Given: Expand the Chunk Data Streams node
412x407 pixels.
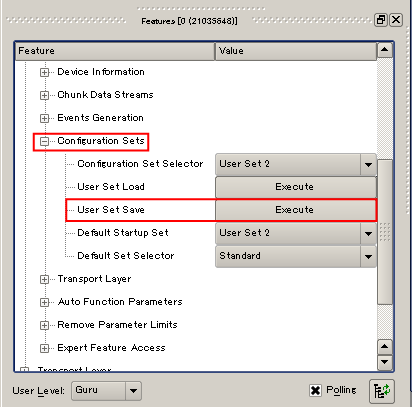Looking at the screenshot, I should (x=44, y=95).
